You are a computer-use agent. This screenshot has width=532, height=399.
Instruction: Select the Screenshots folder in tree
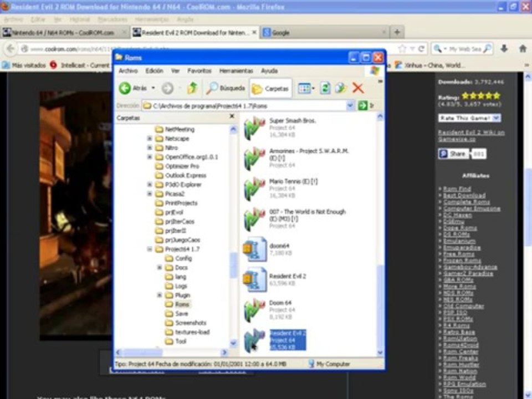click(x=186, y=323)
